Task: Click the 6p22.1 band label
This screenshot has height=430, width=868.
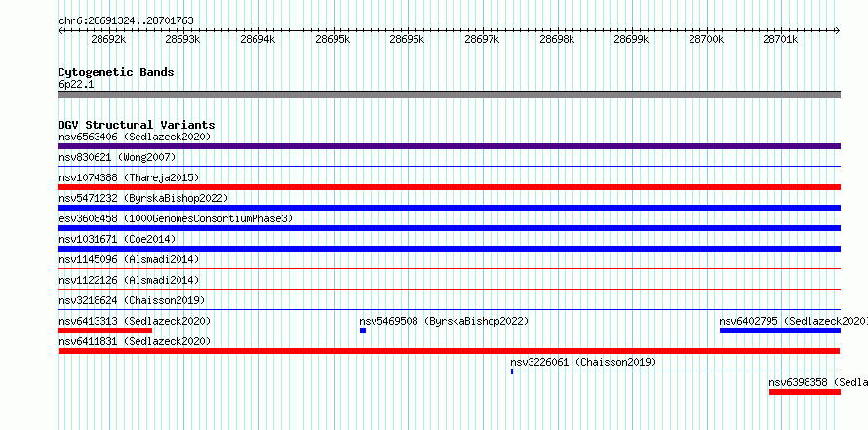Action: click(x=76, y=85)
